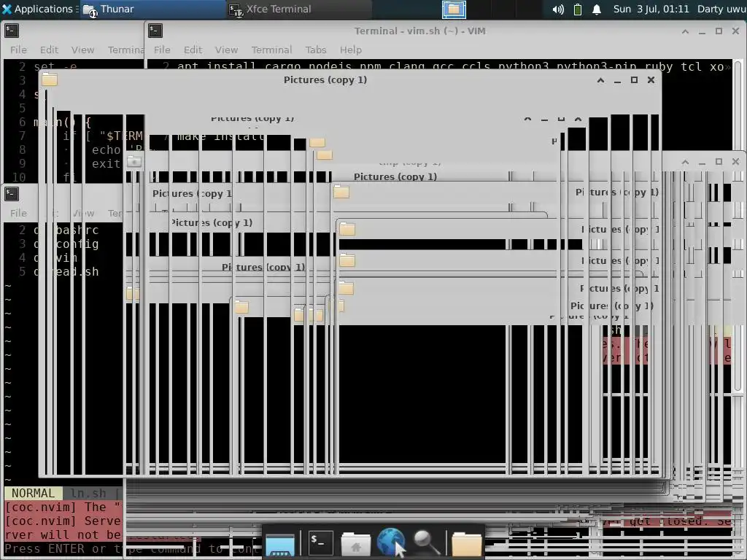
Task: Click the folder icon in topmost Pictures (copy 1) titlebar
Action: click(50, 79)
